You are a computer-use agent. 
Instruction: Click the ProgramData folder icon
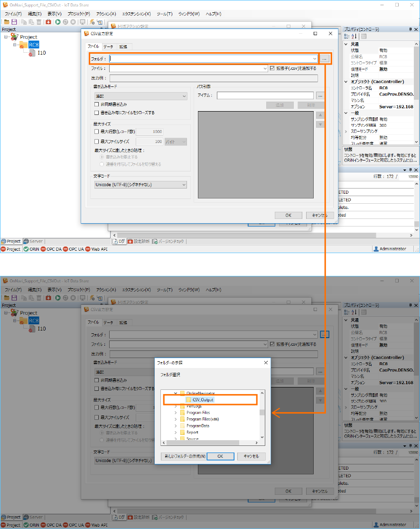tap(182, 426)
